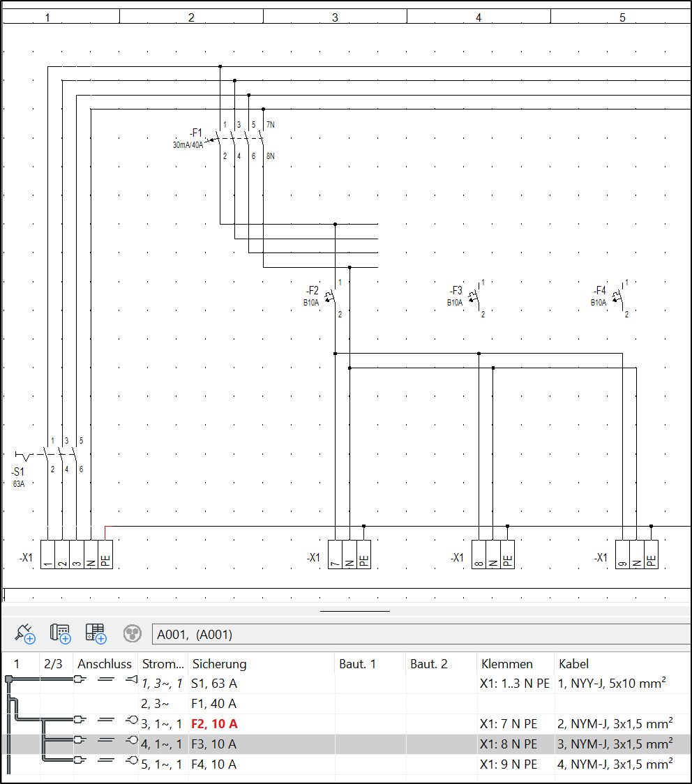Select the red F2, 10 A row
Image resolution: width=692 pixels, height=784 pixels.
coord(214,724)
